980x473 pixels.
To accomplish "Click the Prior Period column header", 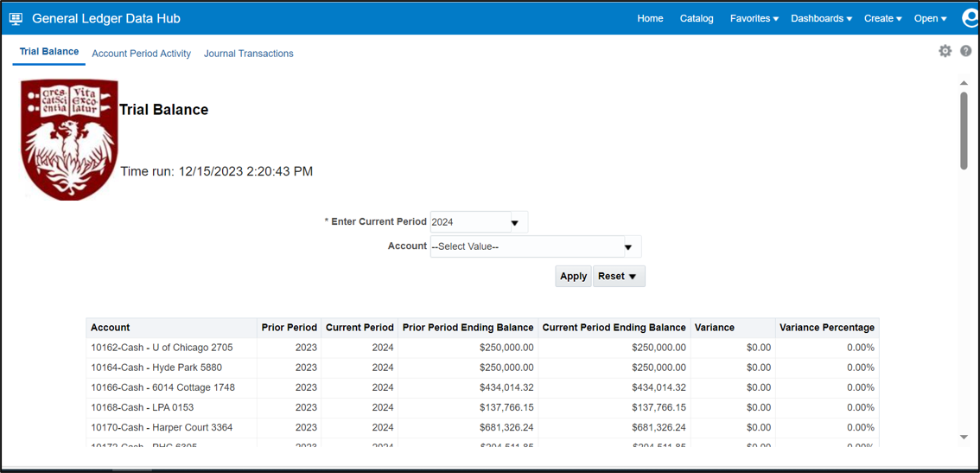I will coord(289,327).
